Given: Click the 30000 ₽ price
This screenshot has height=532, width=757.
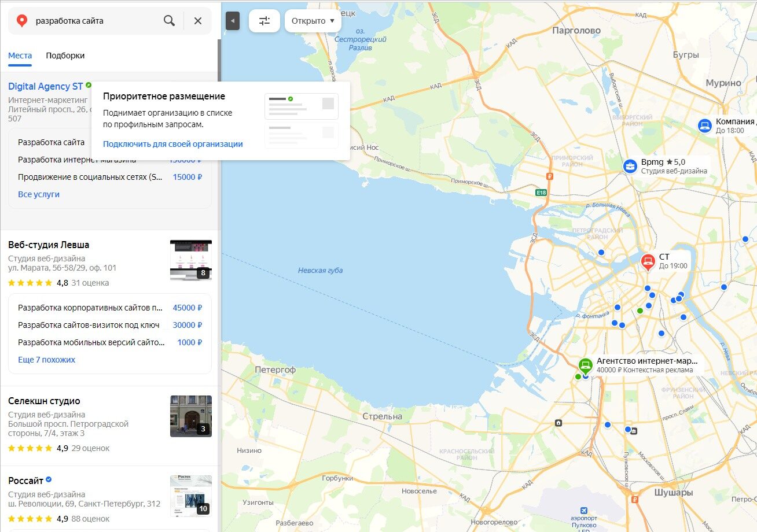Looking at the screenshot, I should point(188,325).
